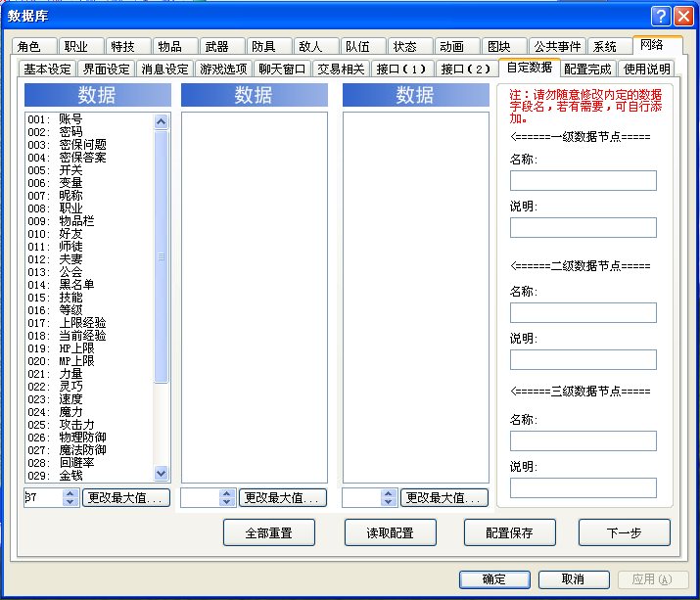Viewport: 700px width, 600px height.
Task: Click the 全部重置 button
Action: (x=269, y=532)
